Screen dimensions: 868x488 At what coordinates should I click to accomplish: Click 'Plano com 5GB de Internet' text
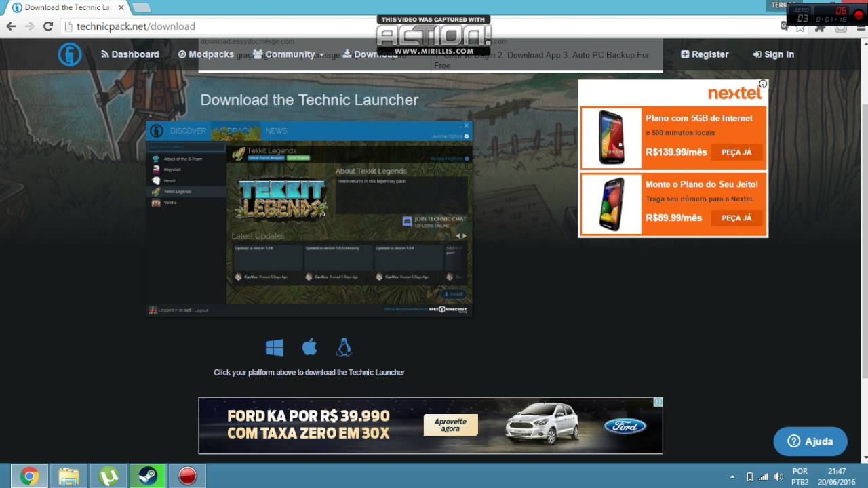point(699,118)
